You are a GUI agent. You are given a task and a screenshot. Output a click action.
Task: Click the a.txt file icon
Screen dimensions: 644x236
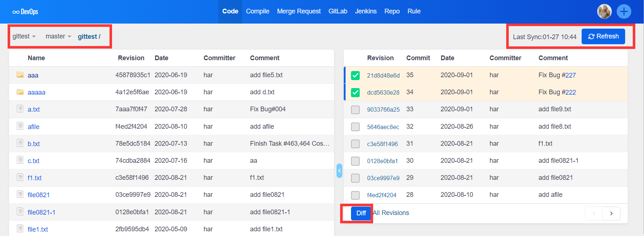coord(20,109)
